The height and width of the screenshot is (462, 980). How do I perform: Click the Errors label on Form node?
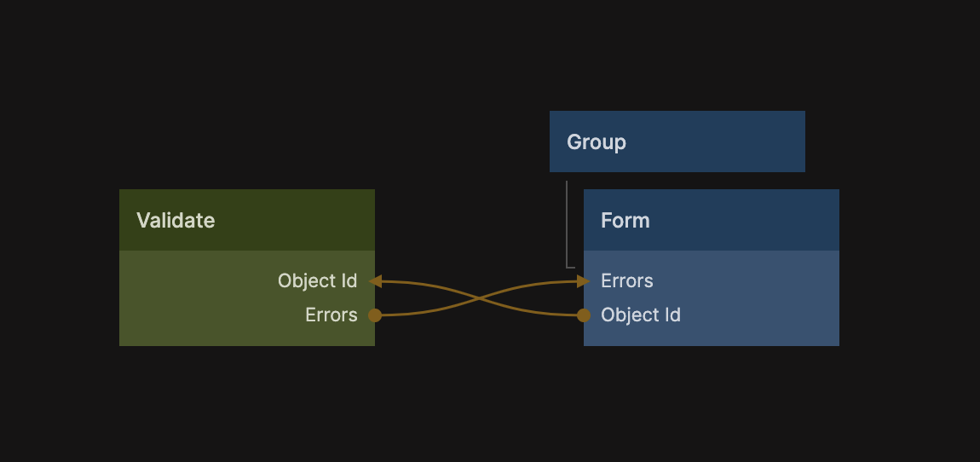626,281
